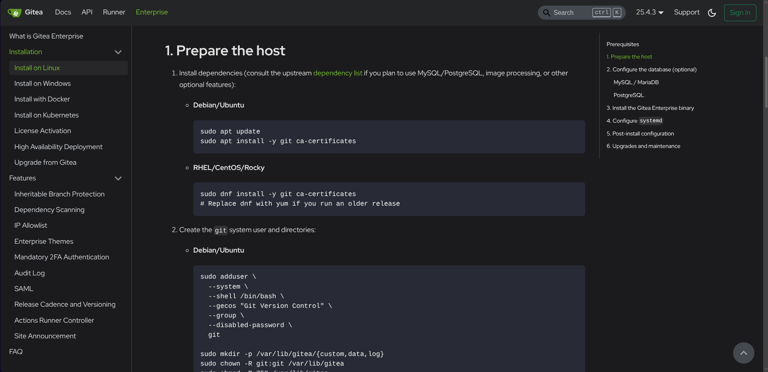
Task: Open Site Announcement sidebar page
Action: 45,336
